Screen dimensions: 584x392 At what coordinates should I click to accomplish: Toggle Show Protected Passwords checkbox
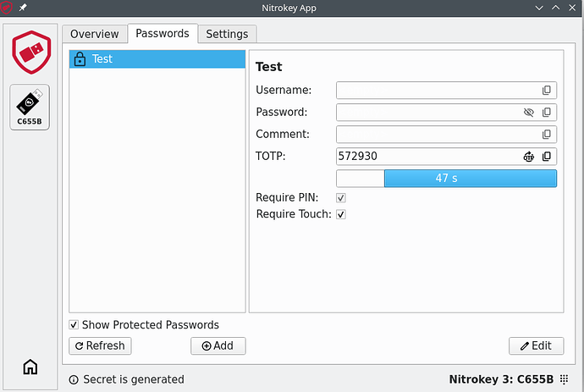coord(74,325)
